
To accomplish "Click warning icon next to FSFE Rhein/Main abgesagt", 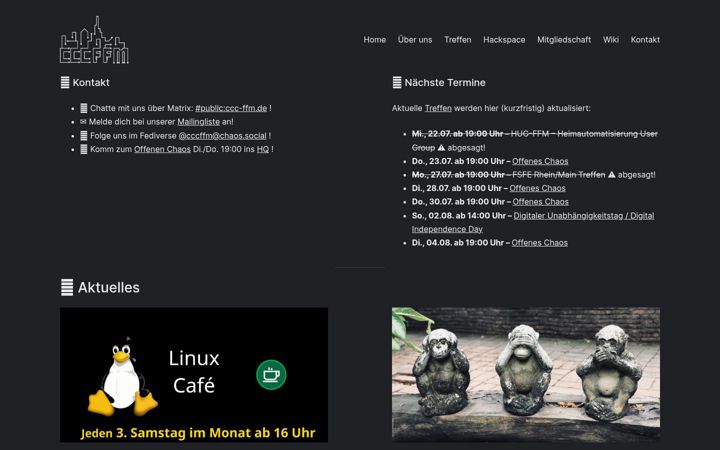I will click(x=612, y=175).
